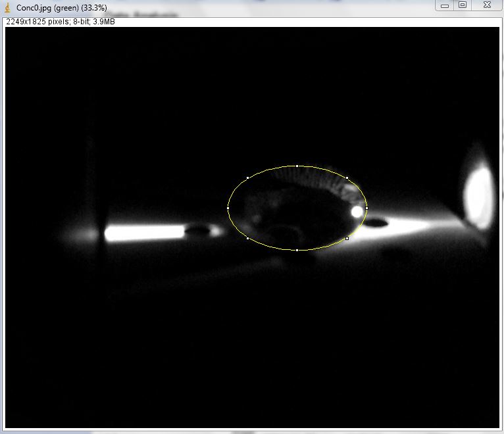The image size is (504, 434).
Task: Click the dark hole right of the ellipse
Action: [376, 224]
